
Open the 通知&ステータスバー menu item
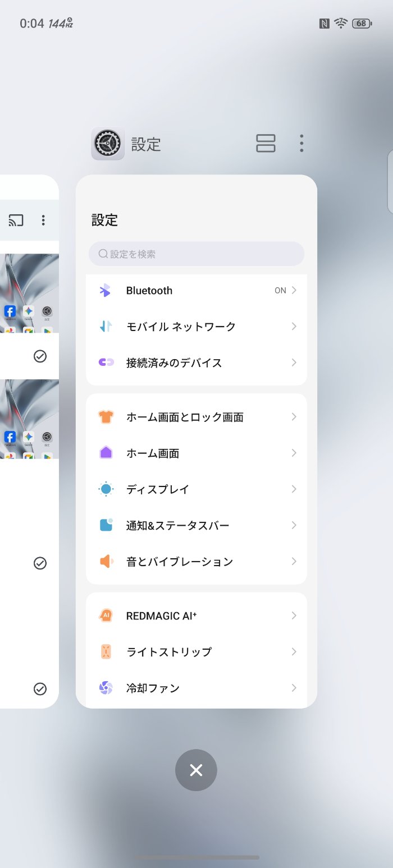point(177,526)
